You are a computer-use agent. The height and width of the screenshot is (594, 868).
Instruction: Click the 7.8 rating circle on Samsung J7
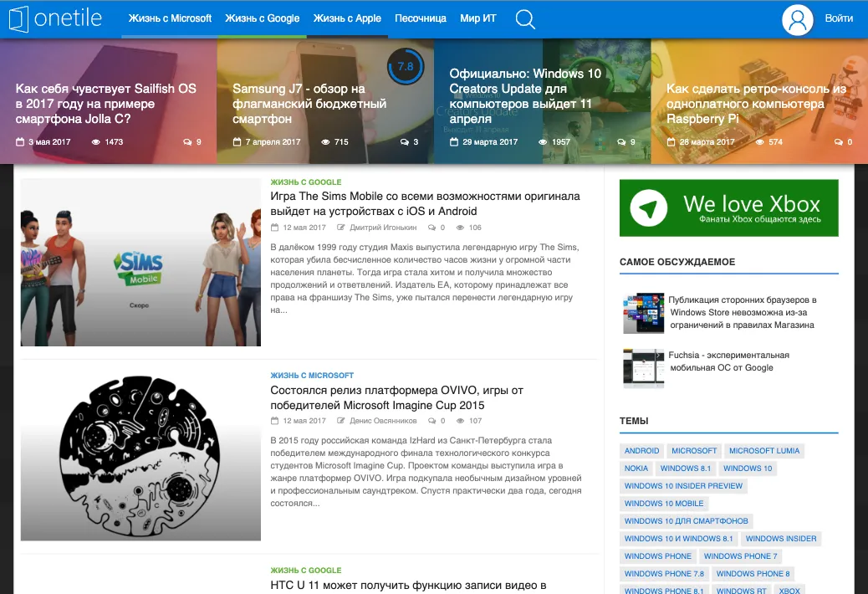pos(406,66)
